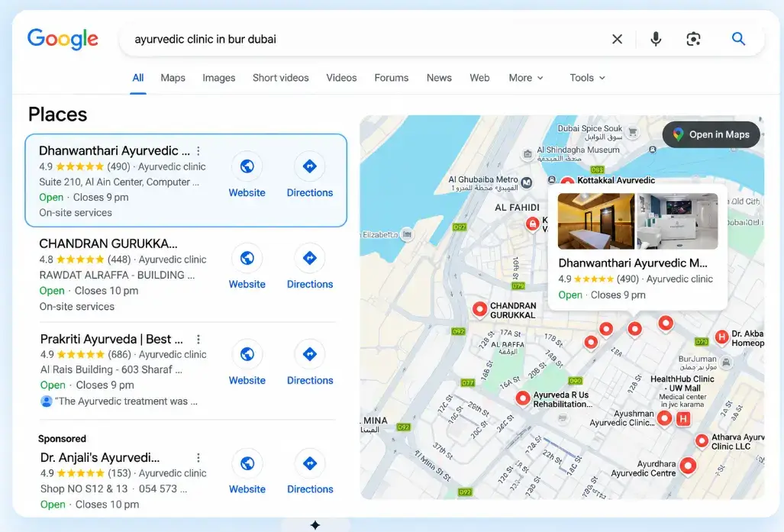Open Website icon for Prakriti Ayurveda

click(247, 354)
